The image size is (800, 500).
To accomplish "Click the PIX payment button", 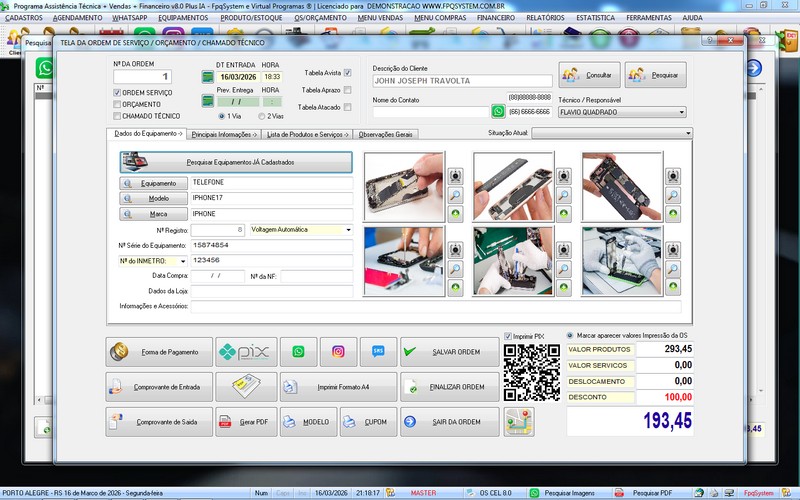I will coord(246,352).
